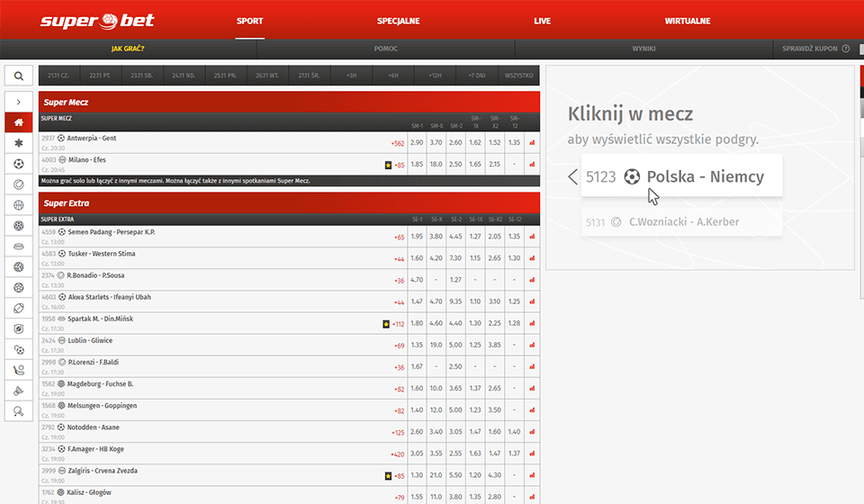Open statistics chart icon for Notodden - Asane

point(532,432)
